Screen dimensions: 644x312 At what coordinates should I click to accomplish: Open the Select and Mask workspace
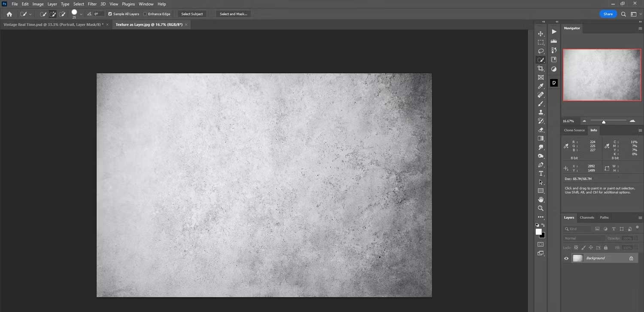pos(233,14)
